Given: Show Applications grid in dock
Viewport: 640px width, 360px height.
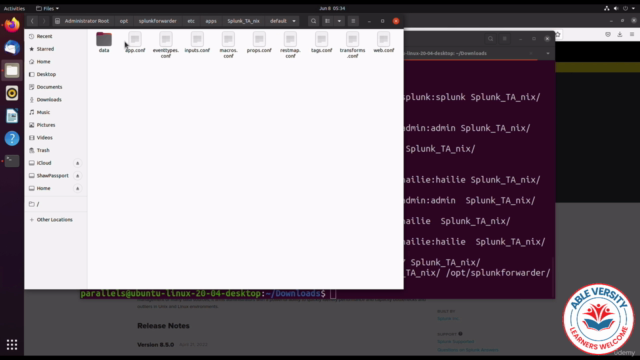Looking at the screenshot, I should tap(12, 345).
